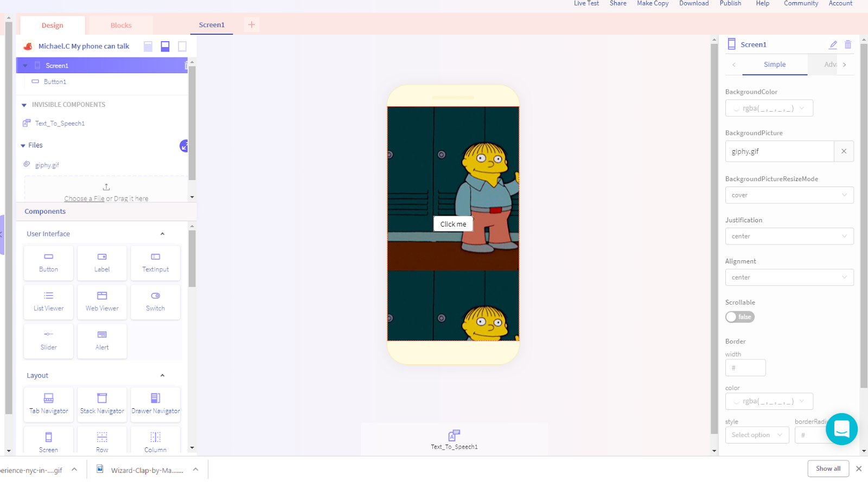Open the border style Select option dropdown
Screen dimensions: 868x482
(x=757, y=435)
